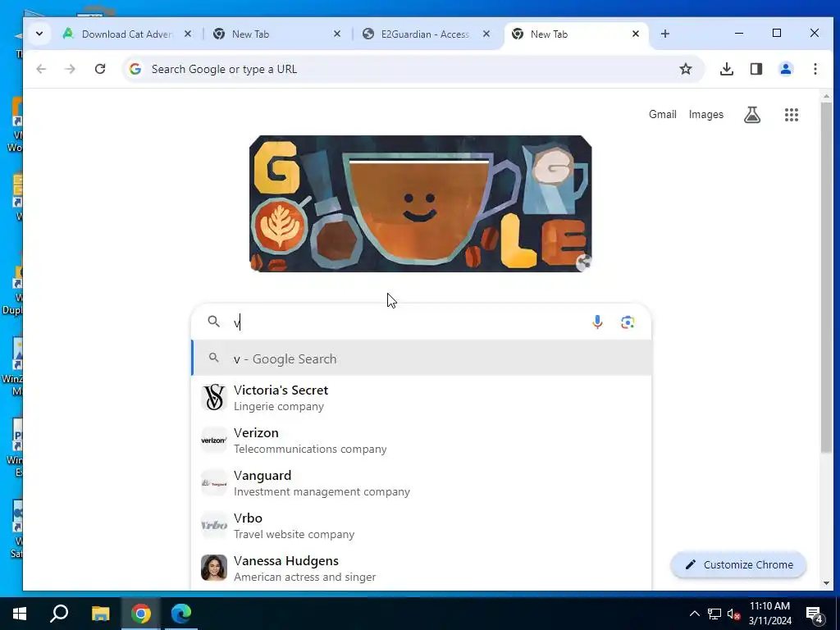Viewport: 840px width, 630px height.
Task: Go back to previous page
Action: click(41, 69)
